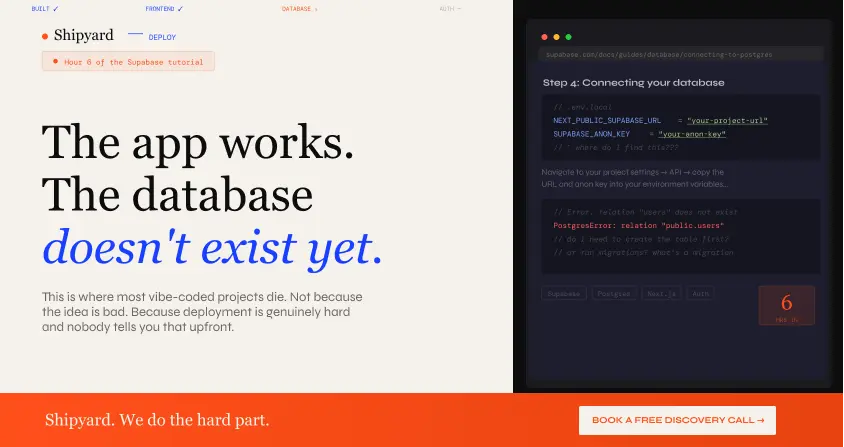Click the Supabase tag chip

pyautogui.click(x=564, y=294)
